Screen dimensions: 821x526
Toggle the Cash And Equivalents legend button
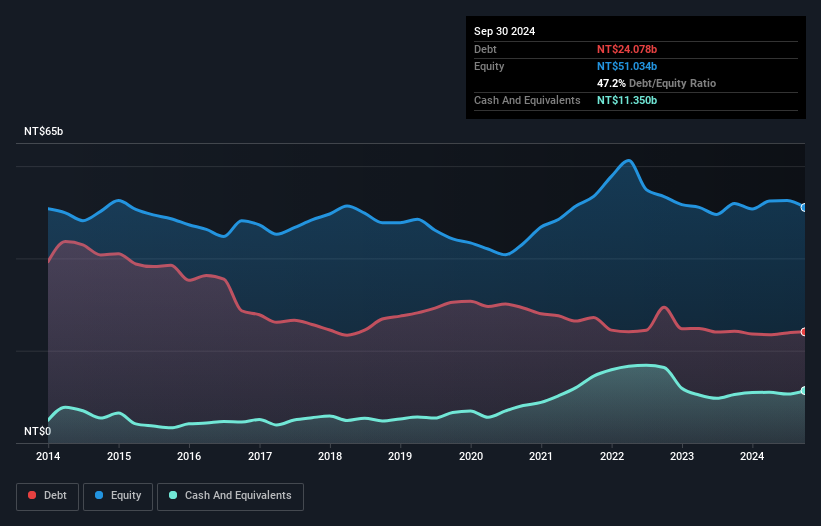[x=230, y=496]
